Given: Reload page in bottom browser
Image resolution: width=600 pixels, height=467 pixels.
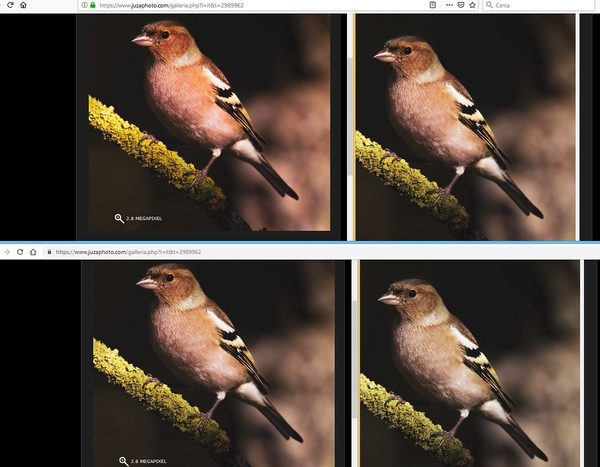Looking at the screenshot, I should click(x=19, y=252).
